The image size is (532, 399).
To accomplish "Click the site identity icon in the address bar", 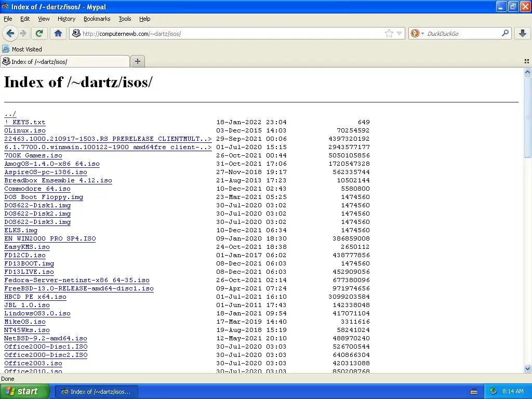I will coord(76,33).
